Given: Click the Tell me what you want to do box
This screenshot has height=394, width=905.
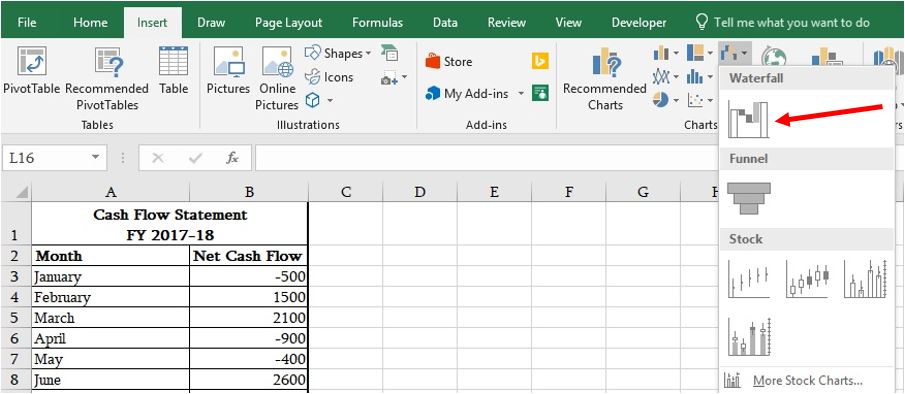Looking at the screenshot, I should point(783,22).
